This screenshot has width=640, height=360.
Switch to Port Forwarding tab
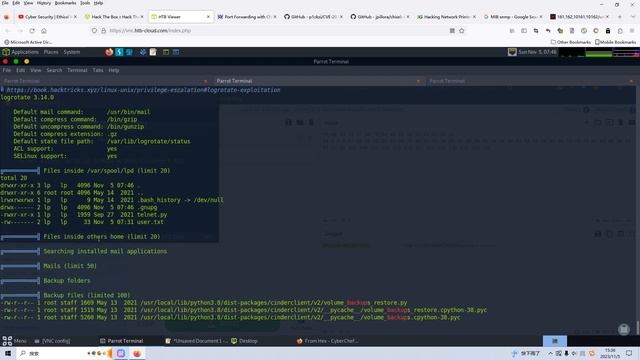[x=247, y=17]
